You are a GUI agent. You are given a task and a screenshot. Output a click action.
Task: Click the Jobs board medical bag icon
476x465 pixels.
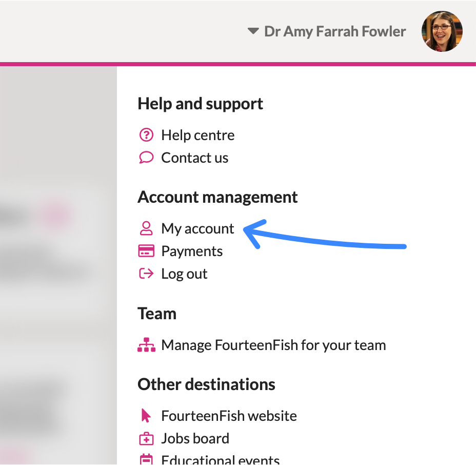pos(146,438)
